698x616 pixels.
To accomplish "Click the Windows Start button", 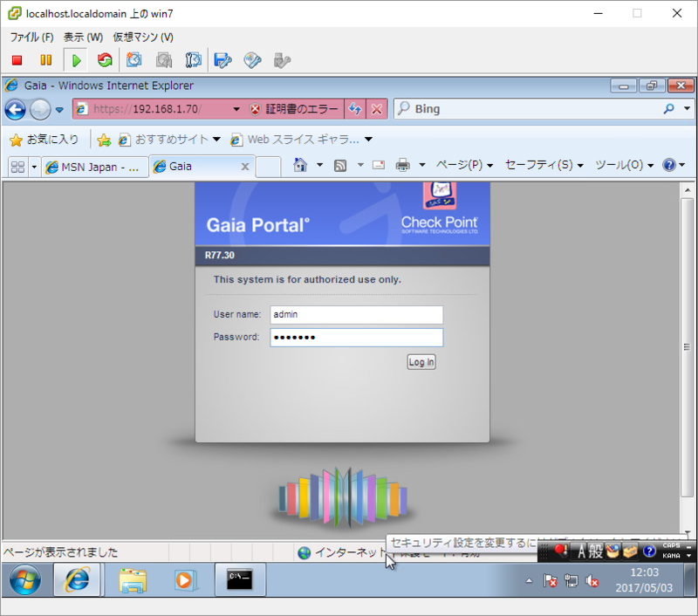I will 25,579.
